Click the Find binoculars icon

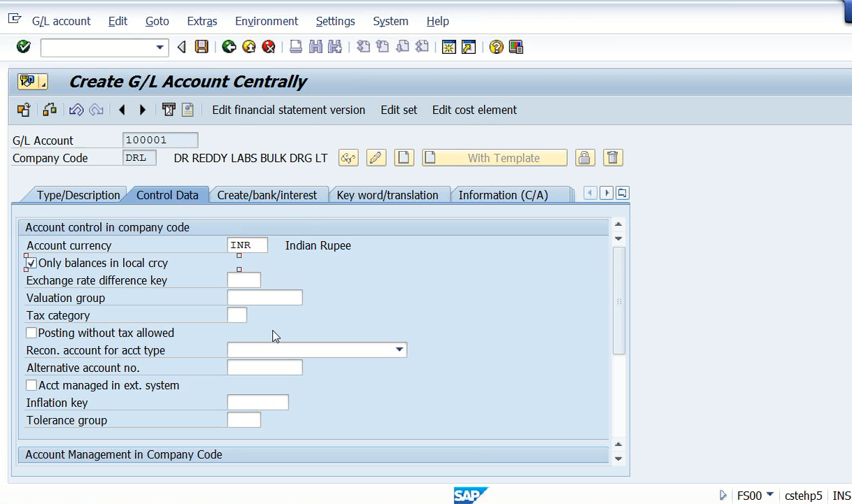[x=315, y=47]
